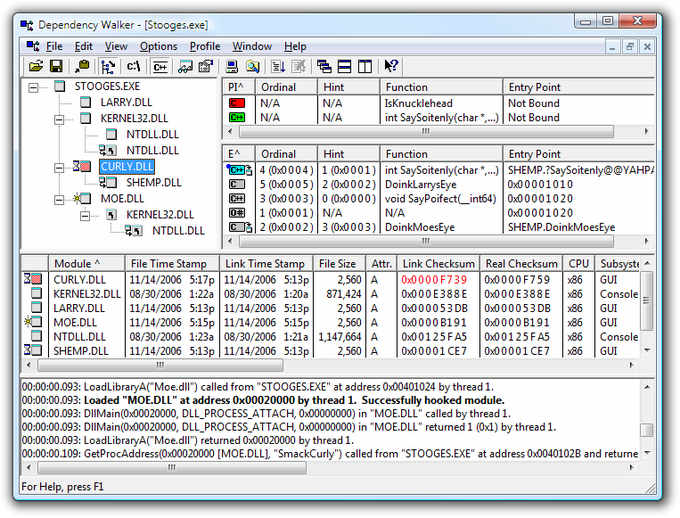The height and width of the screenshot is (518, 680).
Task: Click the Tile Horizontally toolbar icon
Action: coord(344,66)
